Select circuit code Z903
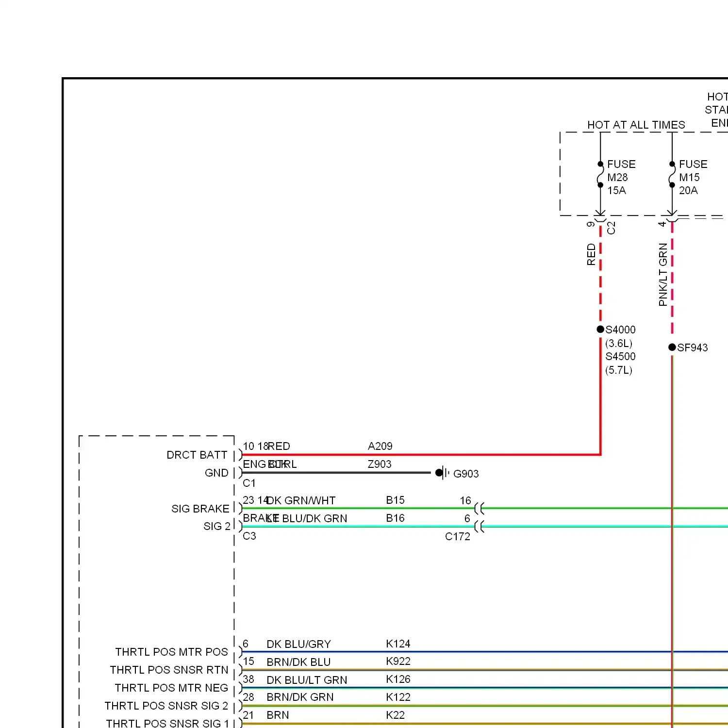 (x=380, y=464)
